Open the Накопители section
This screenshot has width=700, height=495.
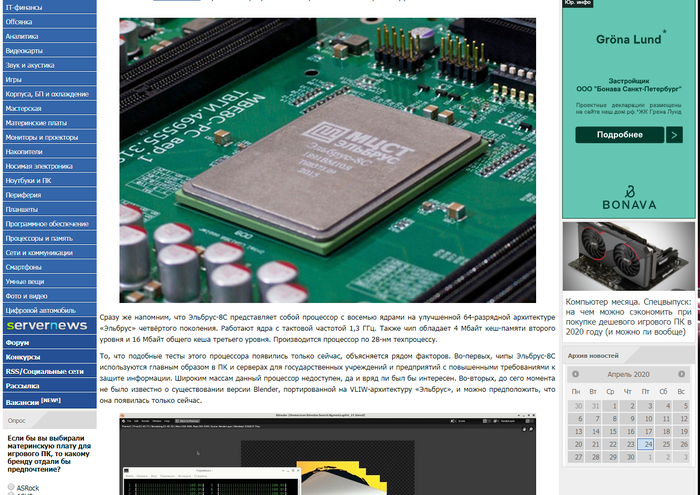tap(50, 151)
